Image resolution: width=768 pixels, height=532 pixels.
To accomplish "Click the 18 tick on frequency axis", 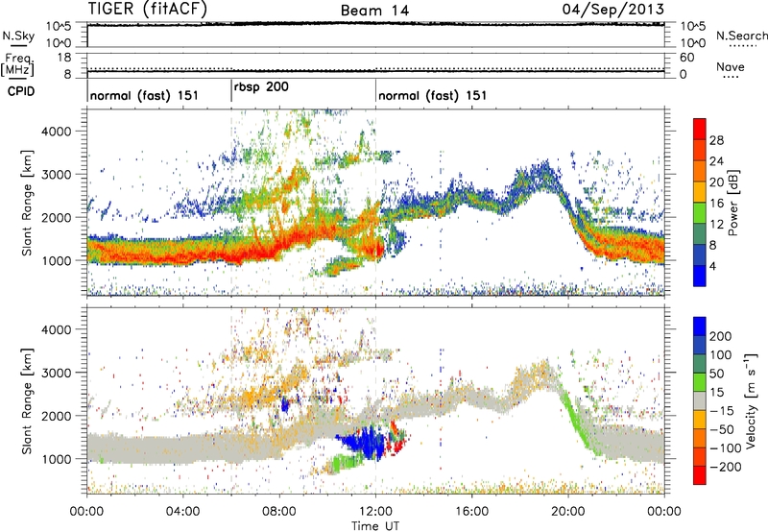I will coord(63,58).
